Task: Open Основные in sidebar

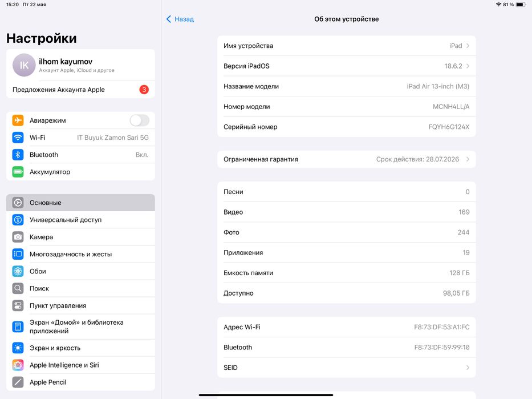Action: tap(80, 203)
